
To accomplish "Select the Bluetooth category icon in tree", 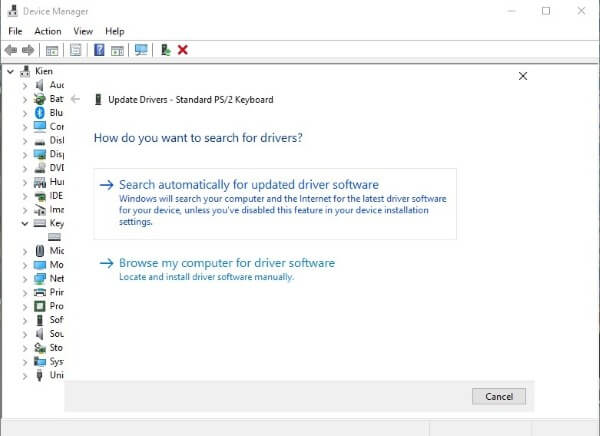I will pos(40,113).
